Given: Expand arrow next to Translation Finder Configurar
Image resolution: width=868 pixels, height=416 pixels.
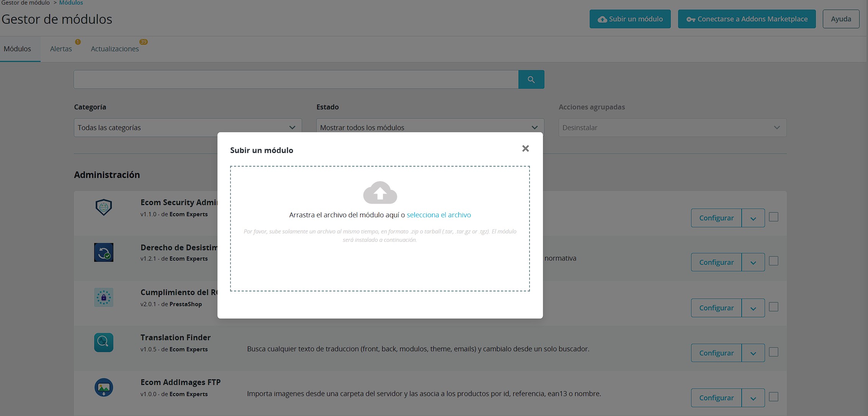Looking at the screenshot, I should [x=753, y=353].
